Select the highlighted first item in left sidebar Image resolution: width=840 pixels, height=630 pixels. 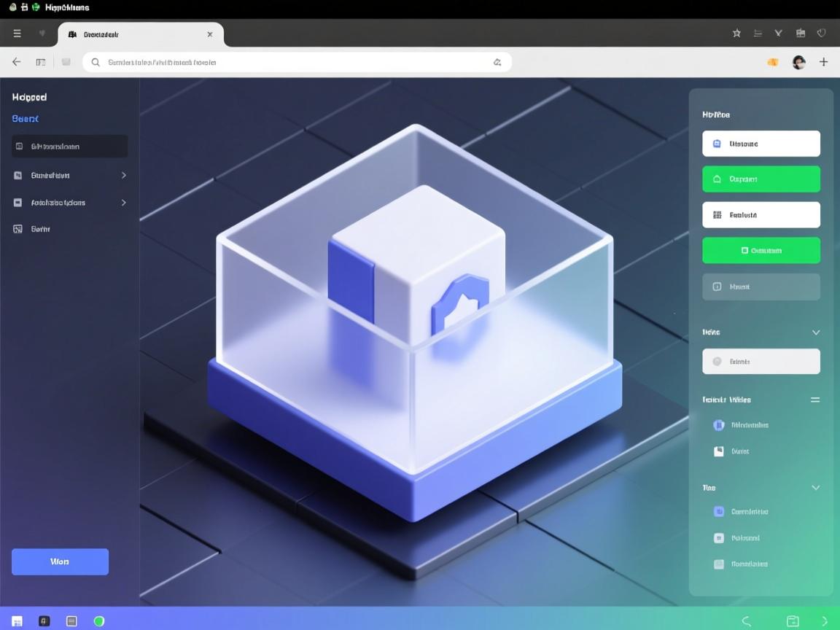pyautogui.click(x=69, y=147)
